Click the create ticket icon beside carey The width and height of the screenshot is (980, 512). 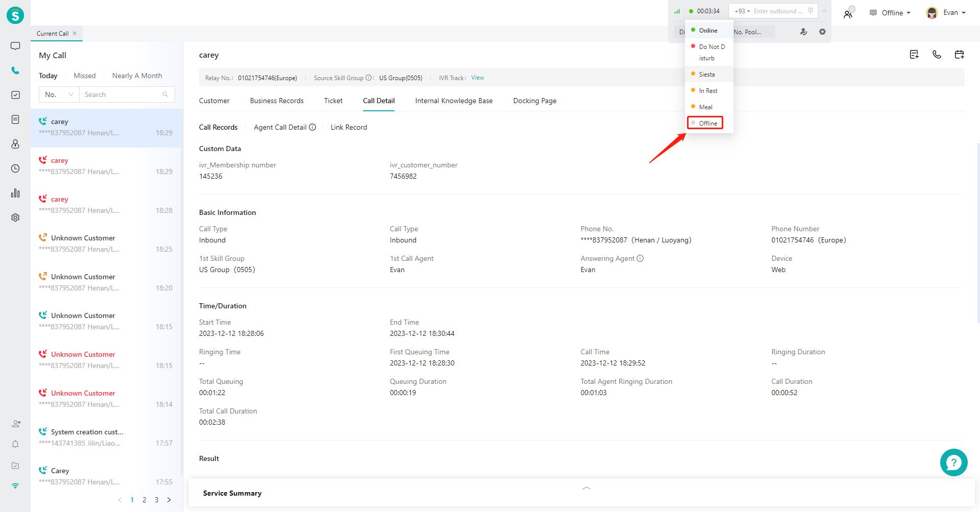click(x=914, y=55)
